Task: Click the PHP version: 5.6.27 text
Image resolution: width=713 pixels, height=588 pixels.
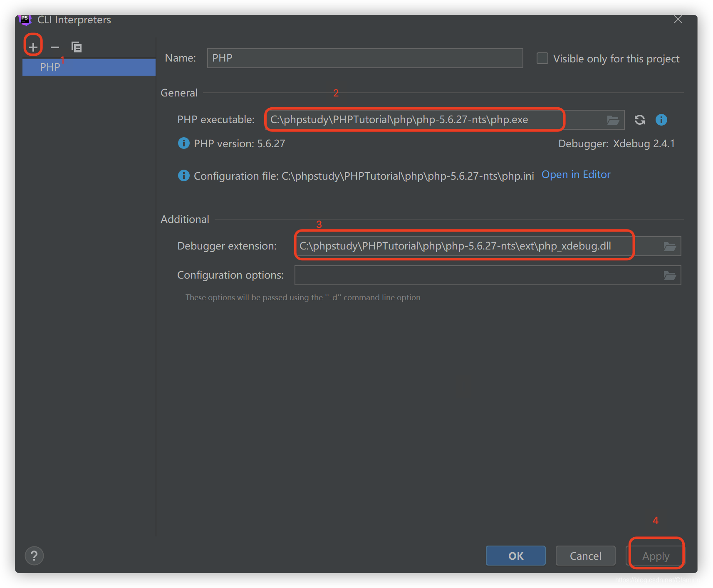Action: [x=240, y=143]
